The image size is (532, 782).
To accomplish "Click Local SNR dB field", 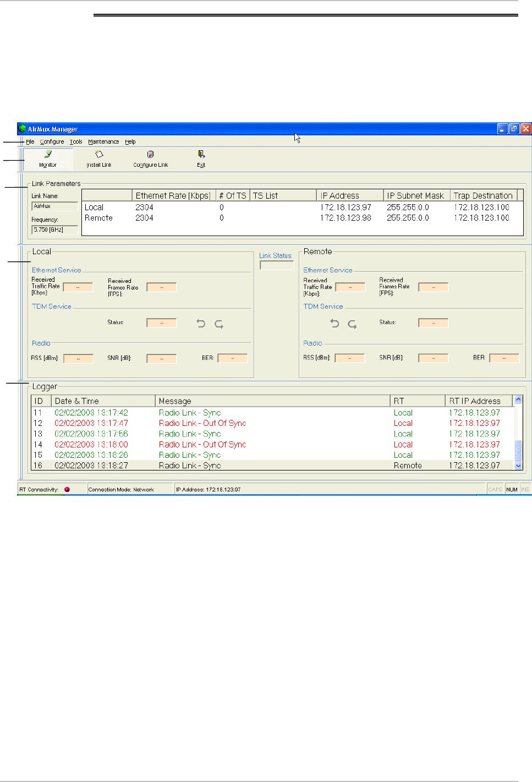I will (162, 358).
